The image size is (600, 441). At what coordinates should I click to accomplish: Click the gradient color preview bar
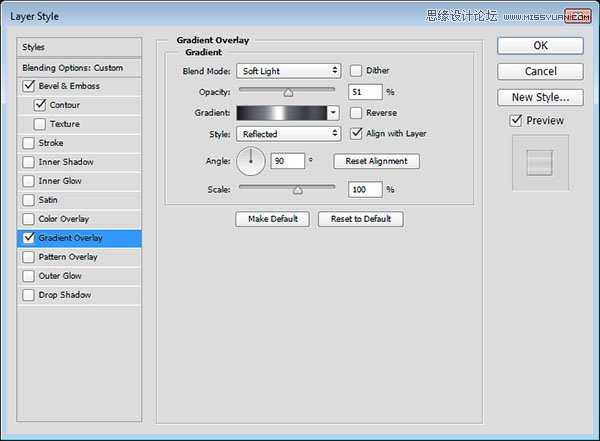pos(281,113)
